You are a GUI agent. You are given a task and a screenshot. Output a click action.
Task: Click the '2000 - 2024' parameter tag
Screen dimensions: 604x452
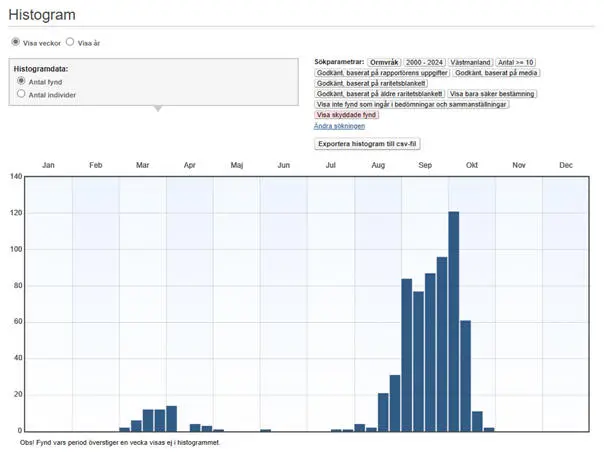coord(425,62)
